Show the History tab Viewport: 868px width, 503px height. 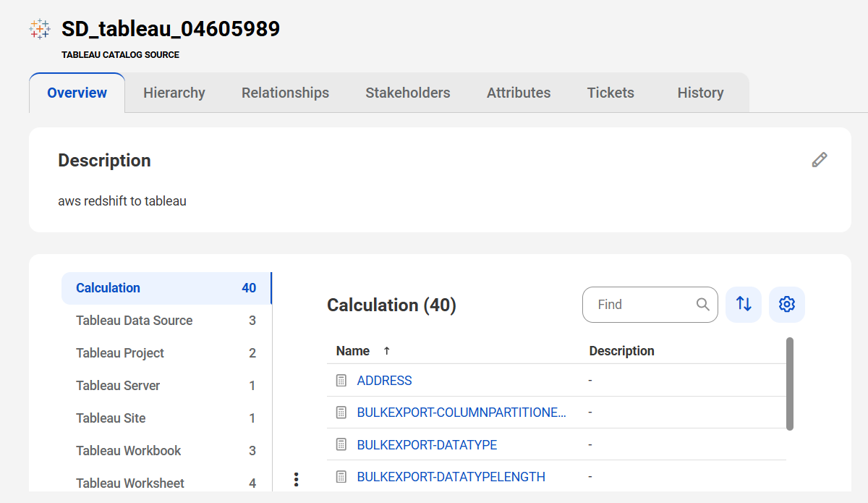pos(700,93)
